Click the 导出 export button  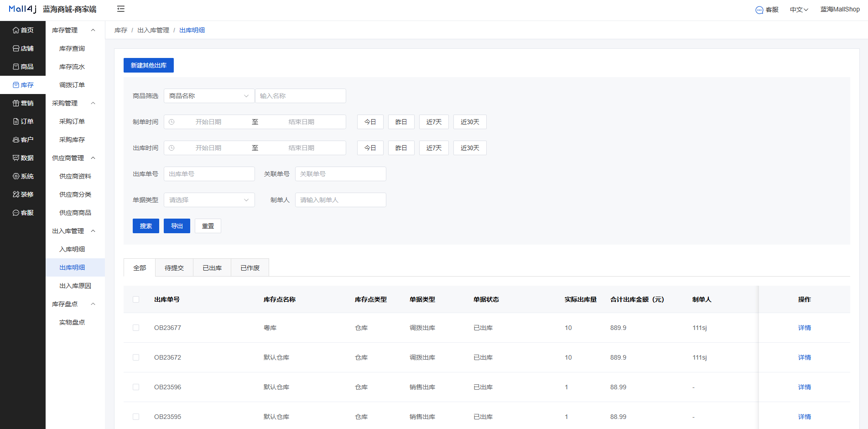pos(177,226)
